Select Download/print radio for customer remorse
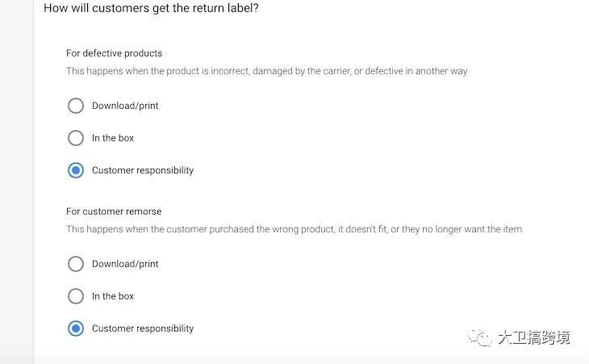The image size is (589, 364). pyautogui.click(x=76, y=264)
